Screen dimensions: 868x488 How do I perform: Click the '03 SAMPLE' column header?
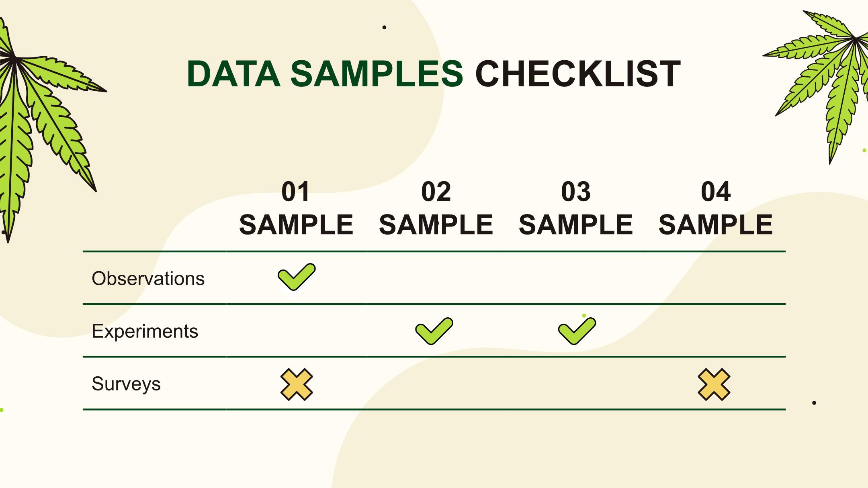pyautogui.click(x=576, y=208)
